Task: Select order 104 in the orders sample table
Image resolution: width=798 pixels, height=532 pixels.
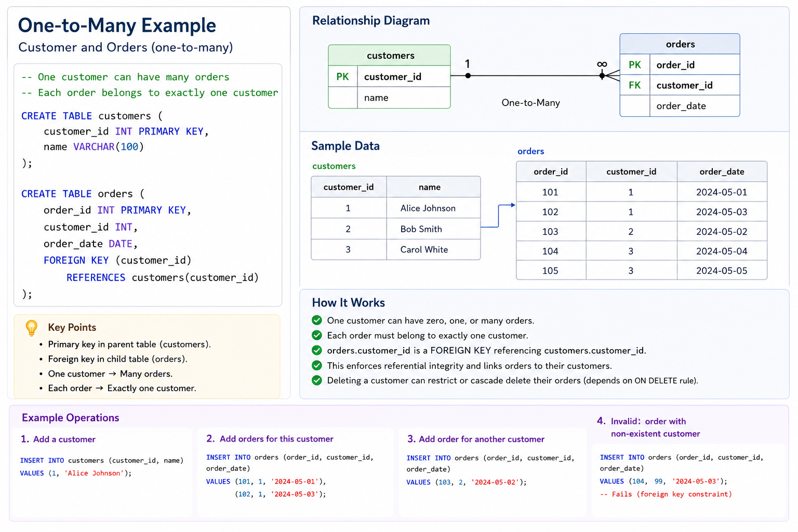Action: 550,251
